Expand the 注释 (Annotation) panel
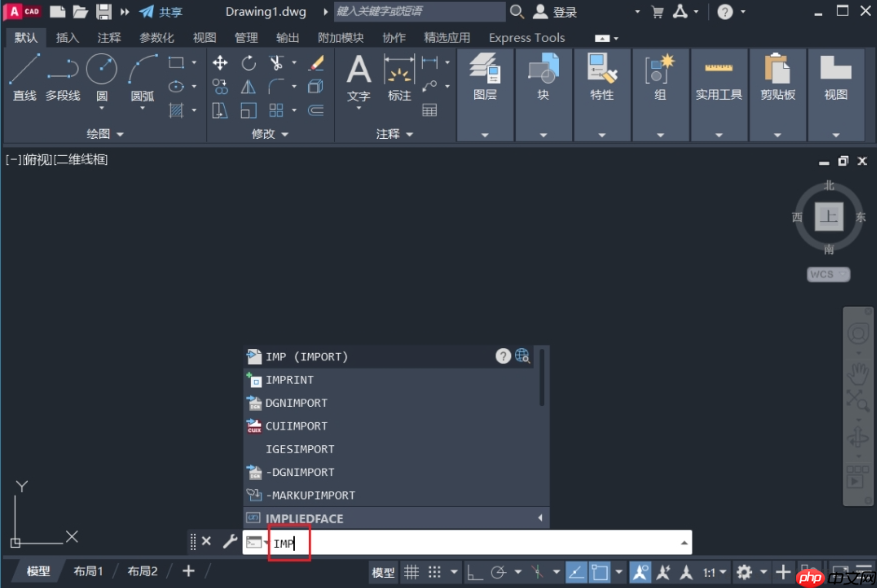The width and height of the screenshot is (877, 588). (394, 134)
